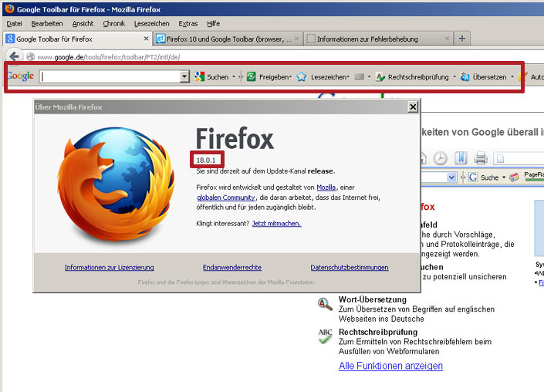This screenshot has width=544, height=392.
Task: Open the Datenschutzbestimmungen link
Action: [350, 268]
